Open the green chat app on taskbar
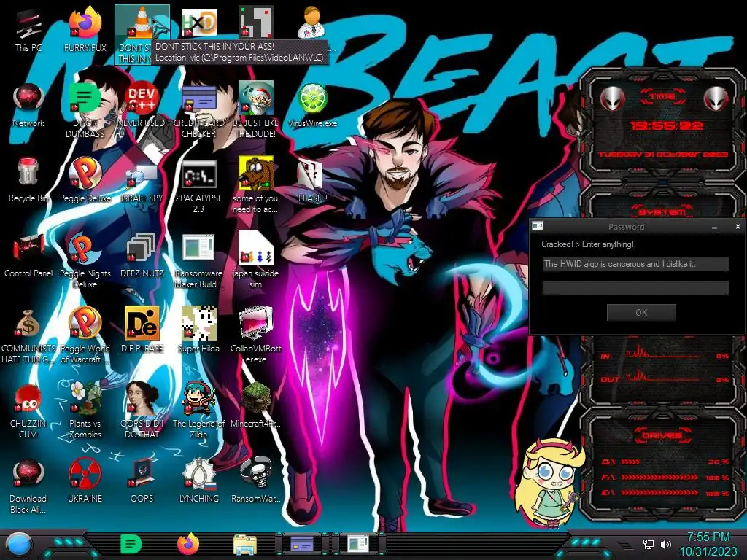 [x=131, y=544]
